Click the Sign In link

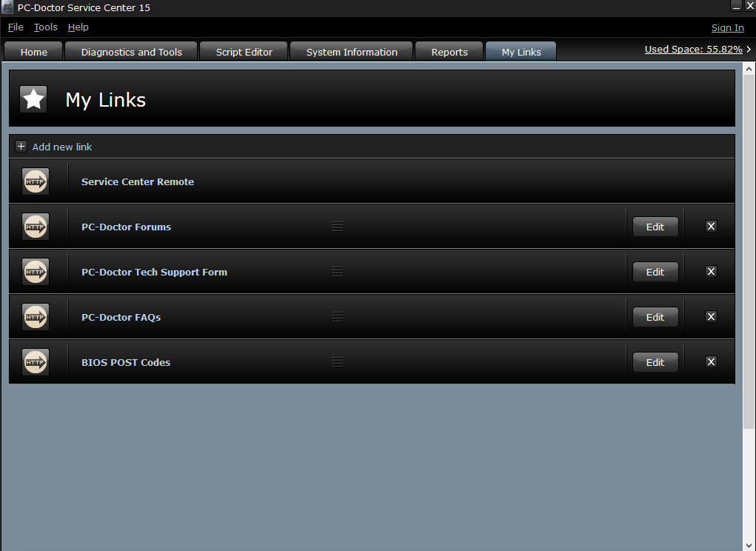pos(728,28)
